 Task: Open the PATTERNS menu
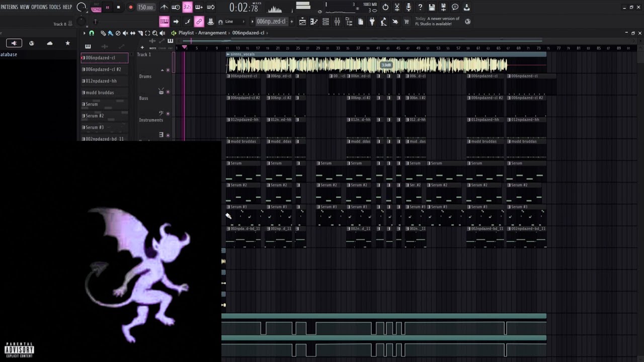(x=9, y=7)
